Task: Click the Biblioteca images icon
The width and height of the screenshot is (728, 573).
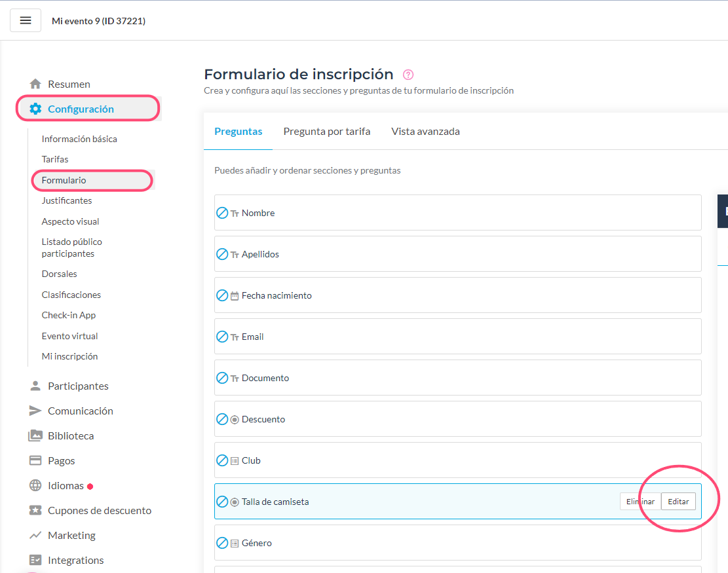Action: pos(35,435)
